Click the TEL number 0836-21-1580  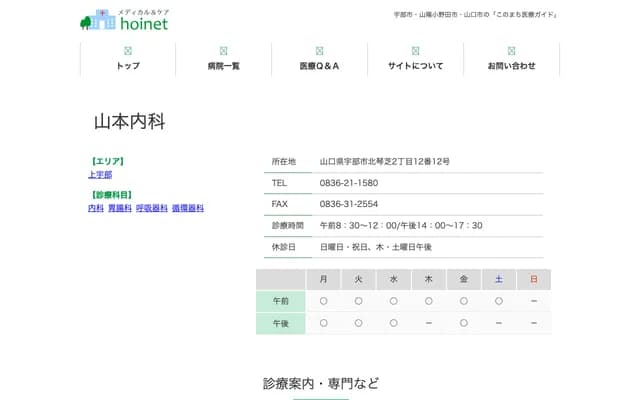pyautogui.click(x=348, y=183)
